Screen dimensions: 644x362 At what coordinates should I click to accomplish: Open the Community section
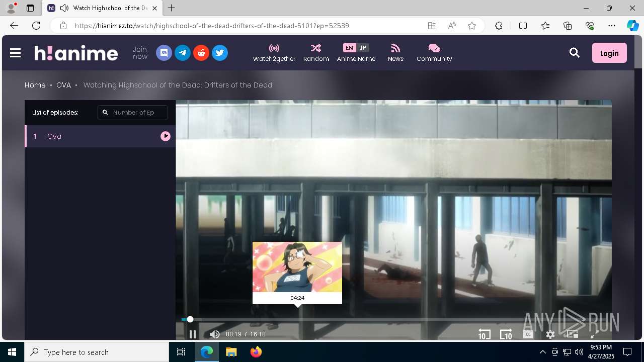(434, 53)
